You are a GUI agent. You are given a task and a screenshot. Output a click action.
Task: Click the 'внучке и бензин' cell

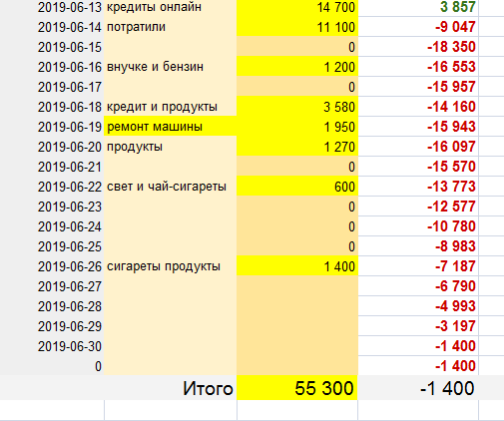(x=170, y=67)
